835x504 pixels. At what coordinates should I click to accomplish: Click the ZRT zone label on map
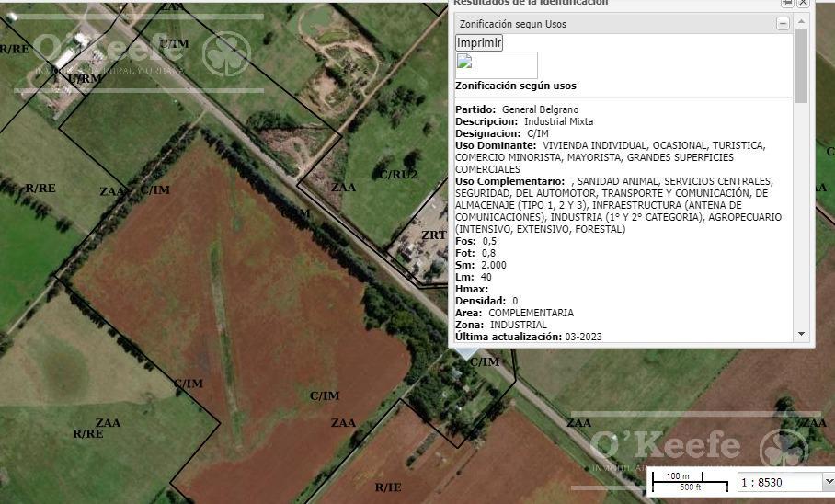(433, 235)
